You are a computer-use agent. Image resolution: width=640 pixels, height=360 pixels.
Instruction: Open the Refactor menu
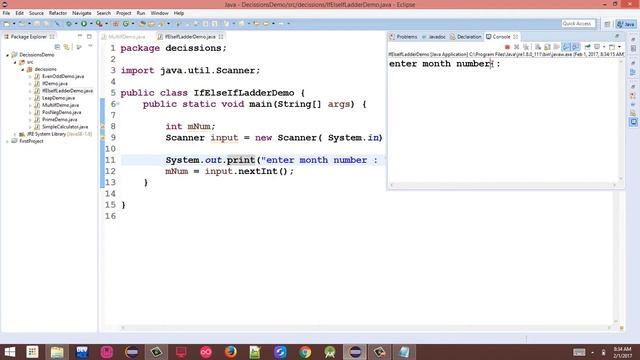pos(58,13)
